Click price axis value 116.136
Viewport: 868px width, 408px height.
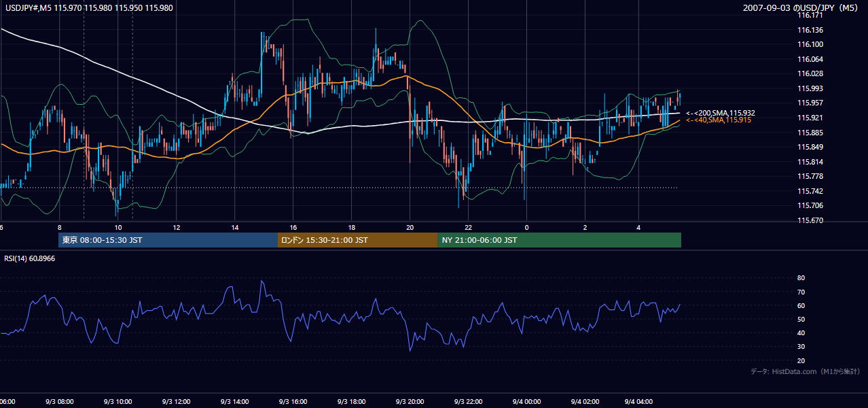810,30
